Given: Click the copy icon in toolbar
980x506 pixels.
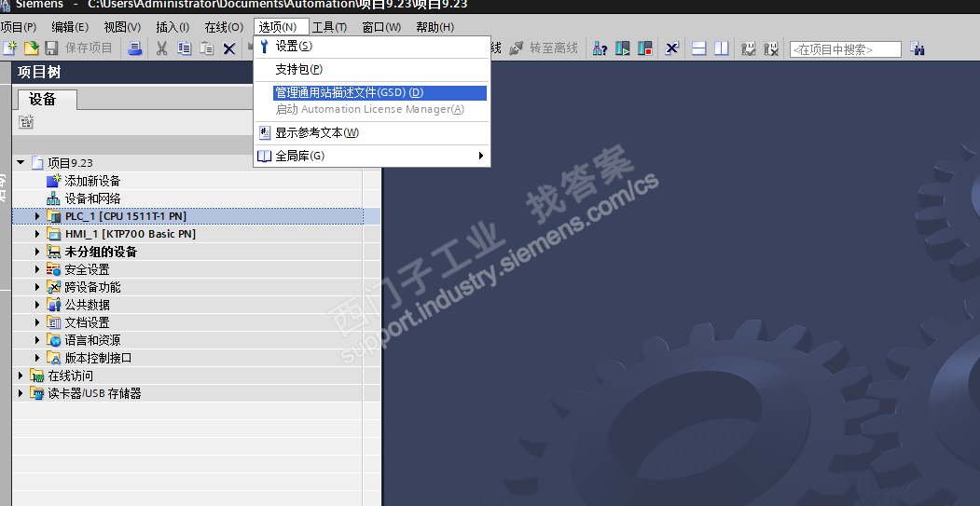Looking at the screenshot, I should pyautogui.click(x=184, y=48).
